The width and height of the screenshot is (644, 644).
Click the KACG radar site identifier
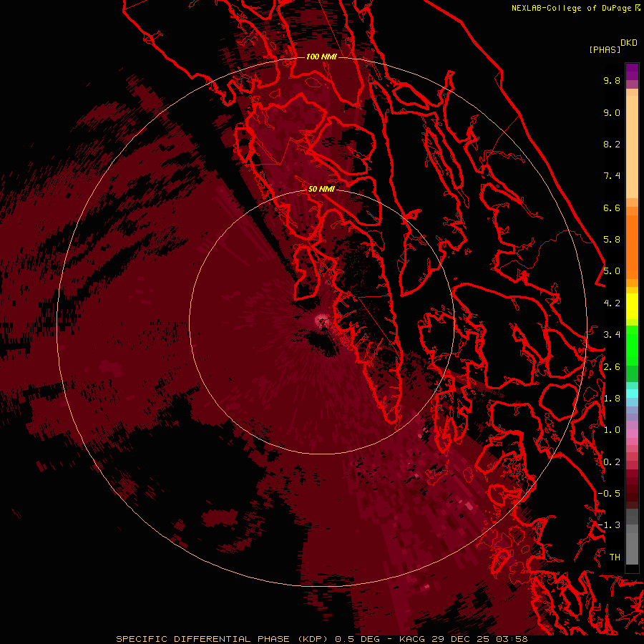click(x=412, y=639)
